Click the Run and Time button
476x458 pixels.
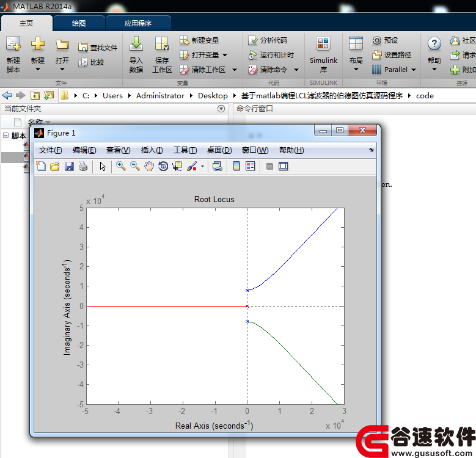click(271, 55)
